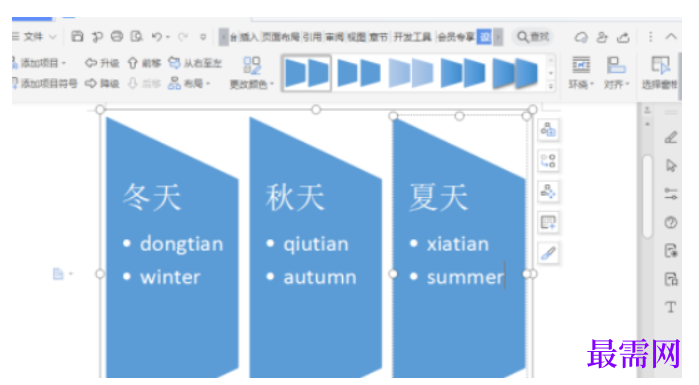This screenshot has width=699, height=385.
Task: Open the 对齐 align dropdown
Action: (616, 73)
